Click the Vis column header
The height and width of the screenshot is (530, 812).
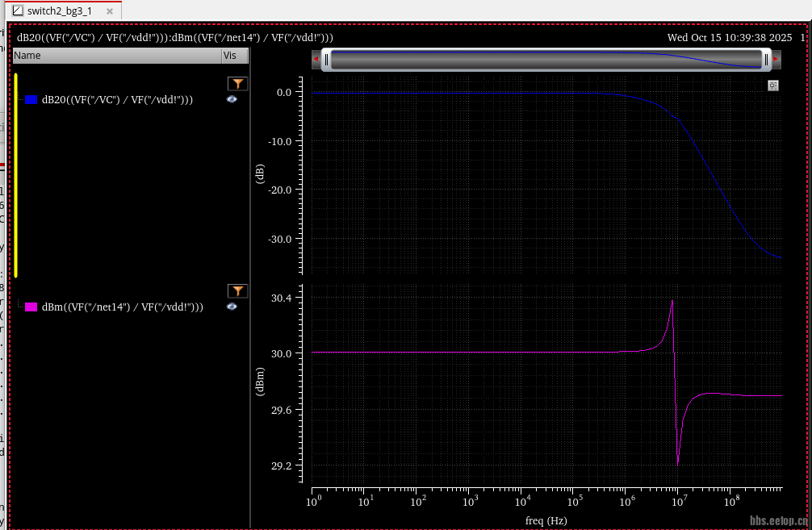231,56
